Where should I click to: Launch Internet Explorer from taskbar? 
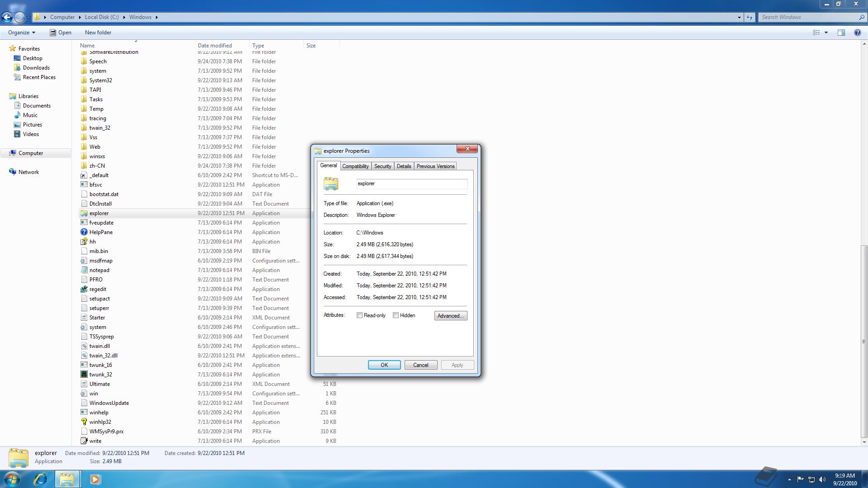pos(40,479)
